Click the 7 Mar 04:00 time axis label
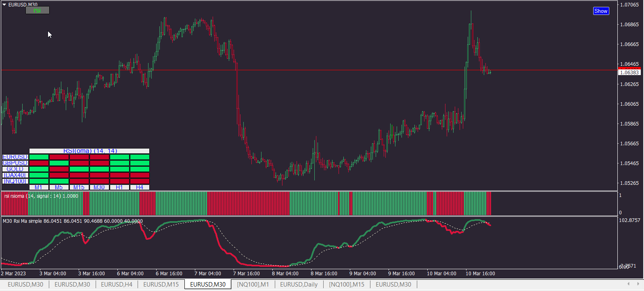644x291 pixels. [x=208, y=274]
